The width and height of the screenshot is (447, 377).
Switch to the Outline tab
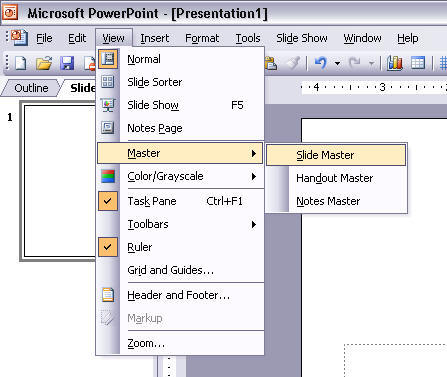click(x=31, y=88)
